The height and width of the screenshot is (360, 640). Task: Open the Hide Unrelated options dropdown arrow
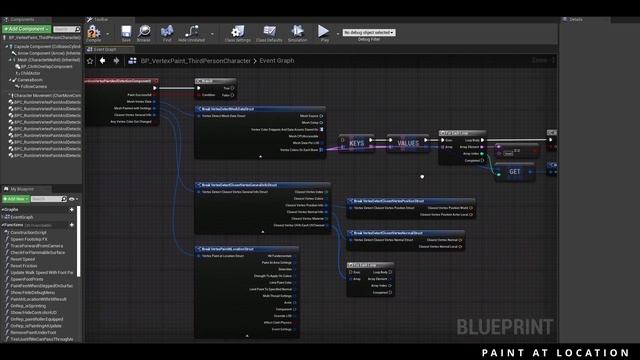click(x=212, y=34)
